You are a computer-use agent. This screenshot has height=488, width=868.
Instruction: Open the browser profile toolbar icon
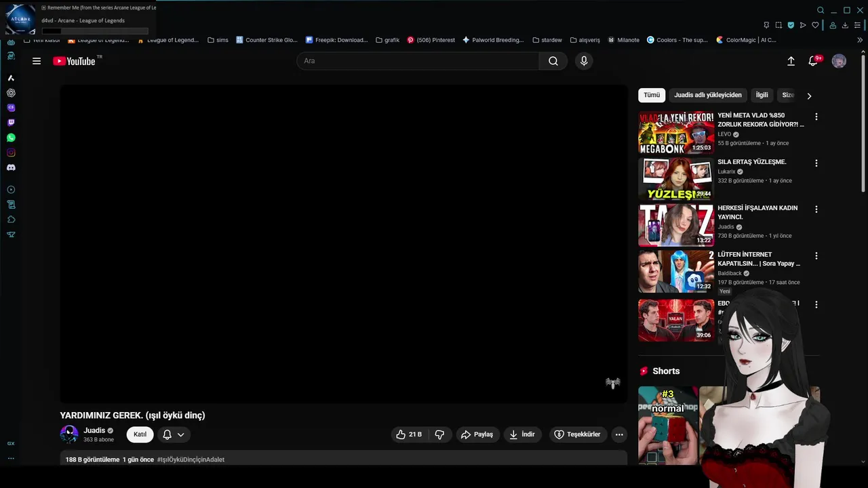pyautogui.click(x=833, y=25)
